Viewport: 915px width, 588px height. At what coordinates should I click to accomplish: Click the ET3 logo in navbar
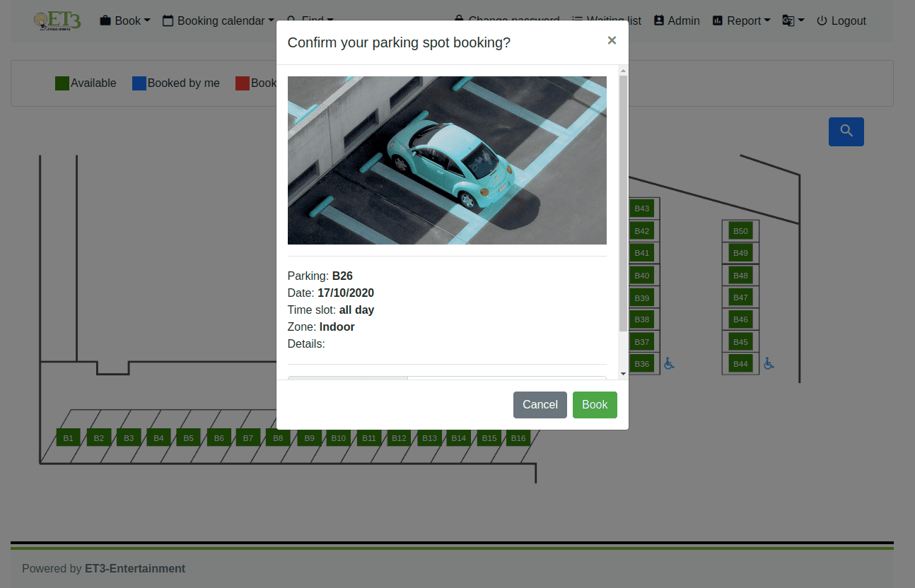pos(57,20)
